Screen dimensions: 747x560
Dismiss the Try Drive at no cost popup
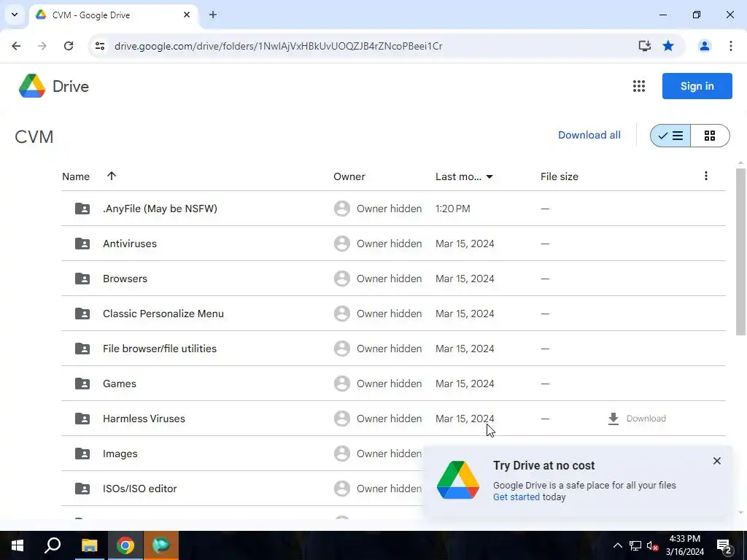pyautogui.click(x=717, y=461)
